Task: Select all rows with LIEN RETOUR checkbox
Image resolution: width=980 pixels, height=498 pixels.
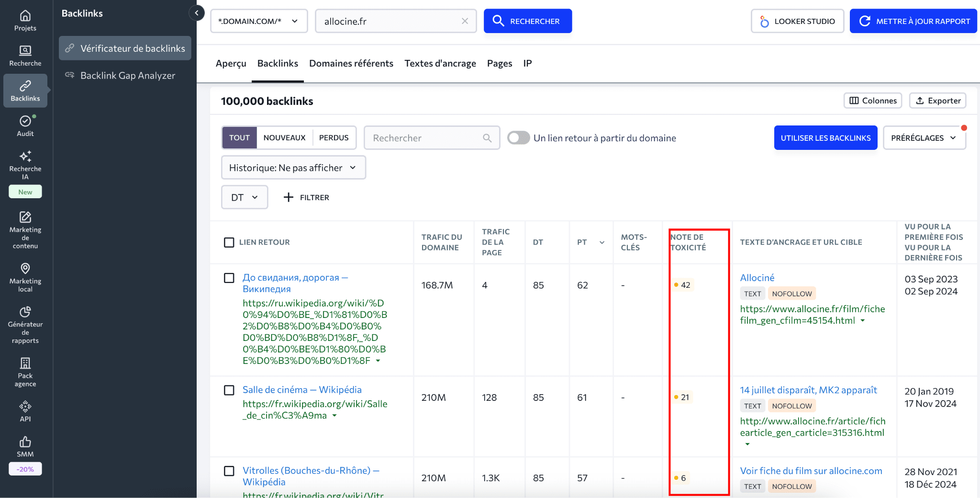Action: [x=229, y=242]
